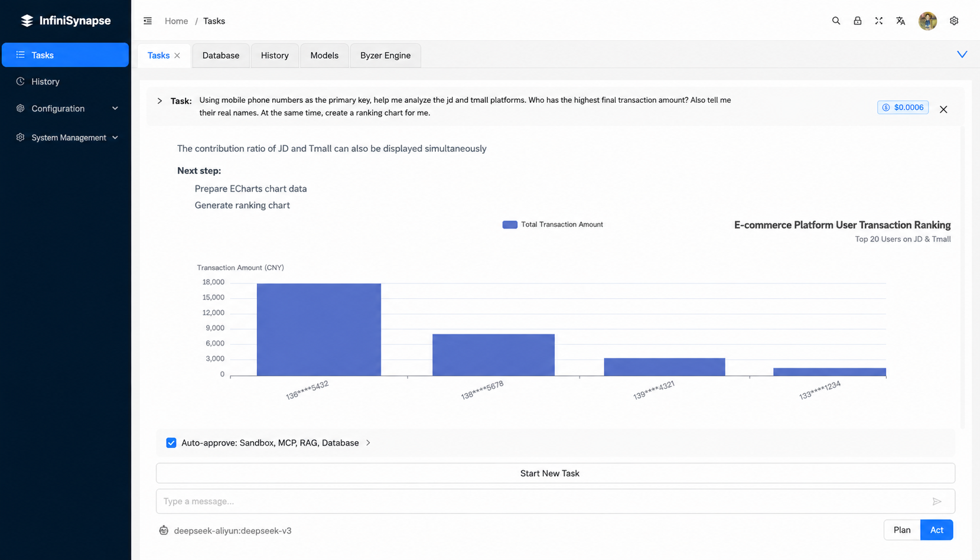This screenshot has width=980, height=560.
Task: Close the task panel with the X icon
Action: point(943,109)
